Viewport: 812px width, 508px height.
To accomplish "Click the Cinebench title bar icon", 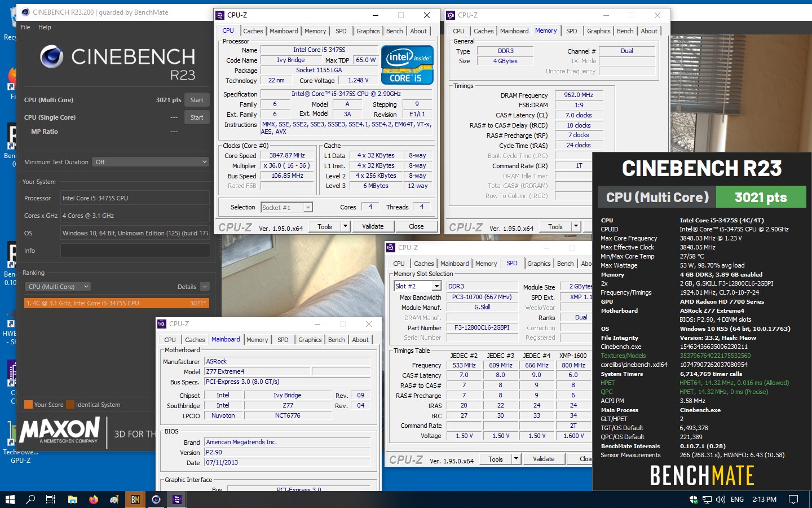I will tap(24, 12).
